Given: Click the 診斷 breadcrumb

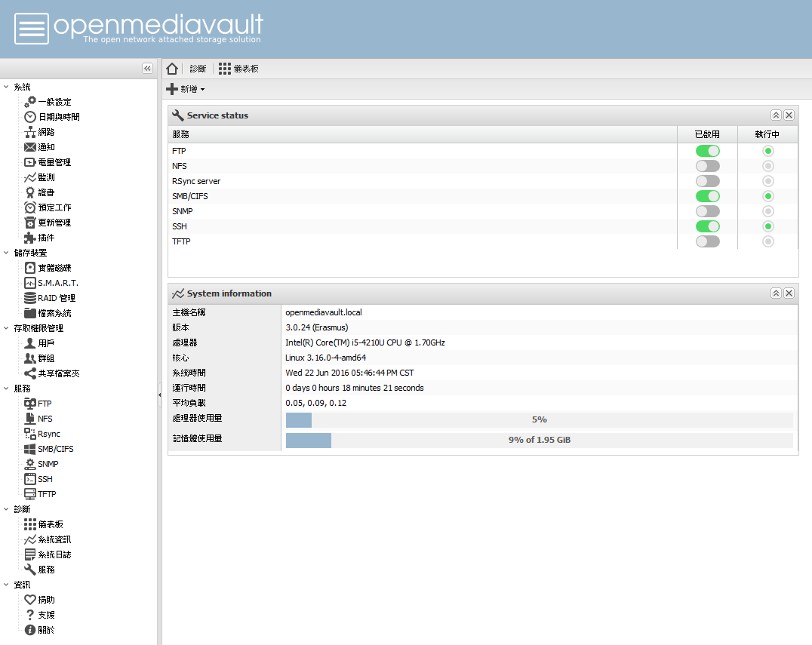Looking at the screenshot, I should (198, 69).
